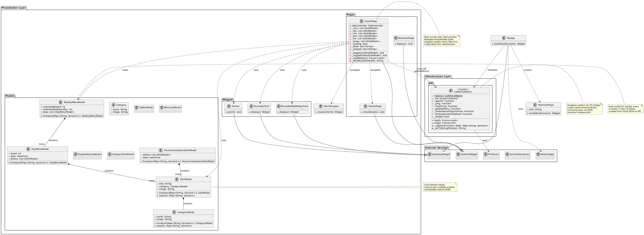Click the CafeteriaNative class C icon

click(x=451, y=91)
